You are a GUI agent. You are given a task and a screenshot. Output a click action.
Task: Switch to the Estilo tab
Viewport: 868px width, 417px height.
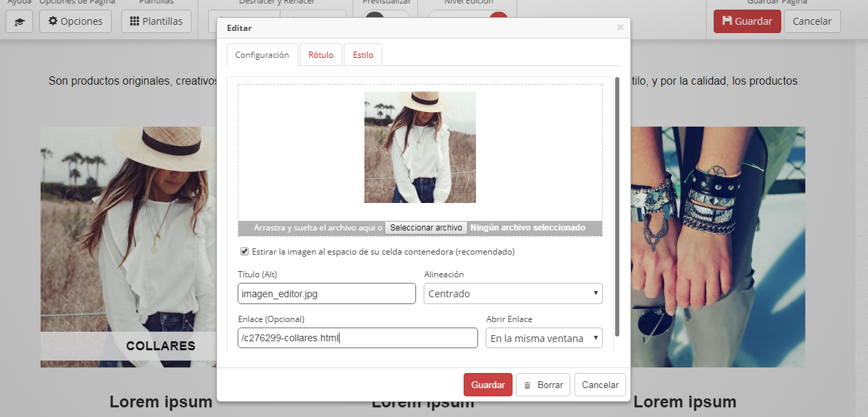pos(363,55)
